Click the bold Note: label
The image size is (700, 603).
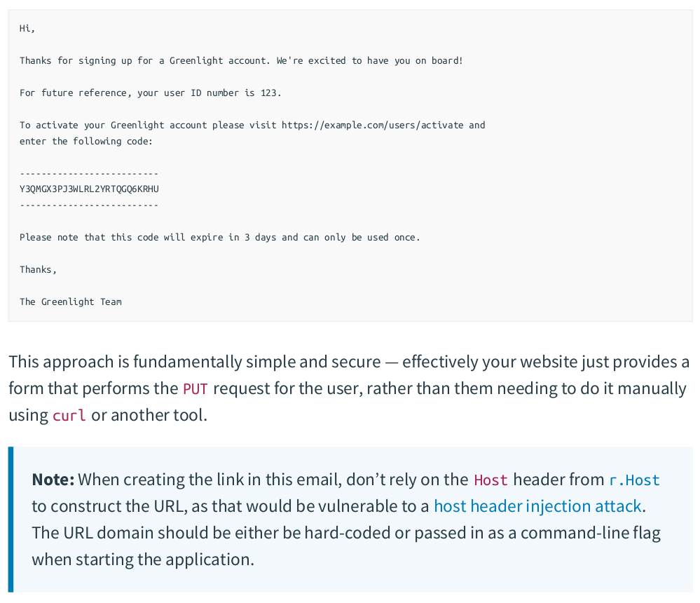coord(53,480)
